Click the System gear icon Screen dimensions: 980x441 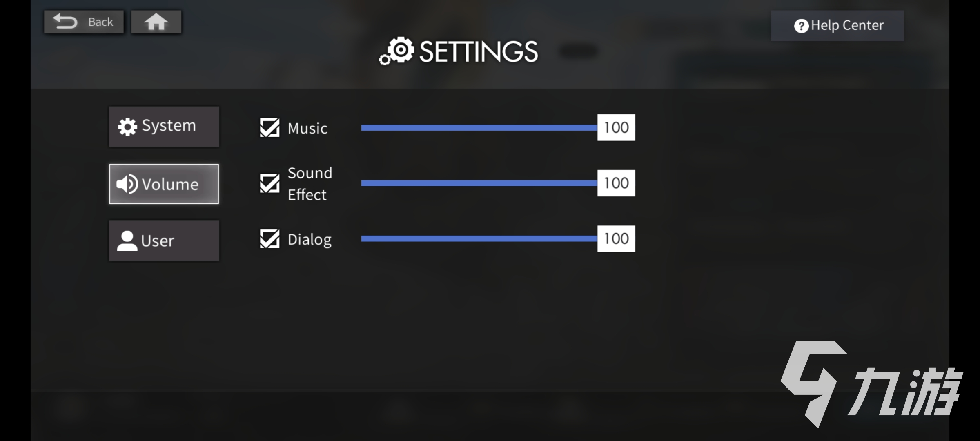pyautogui.click(x=127, y=127)
